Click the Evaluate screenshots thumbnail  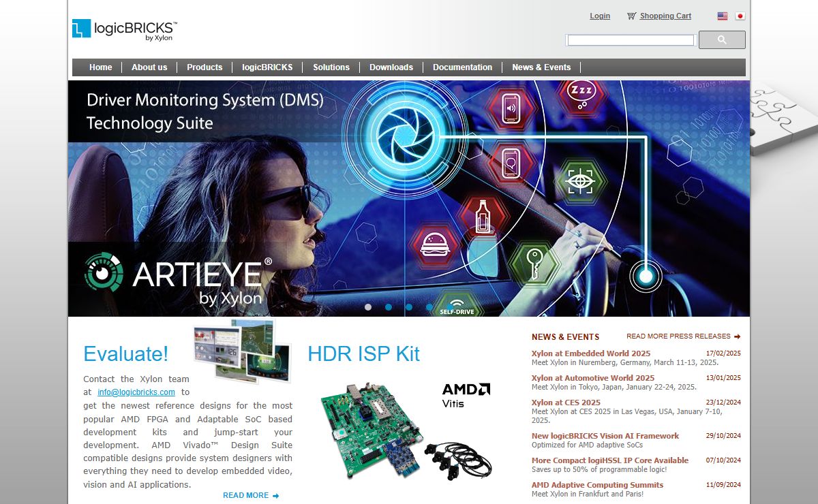click(242, 351)
